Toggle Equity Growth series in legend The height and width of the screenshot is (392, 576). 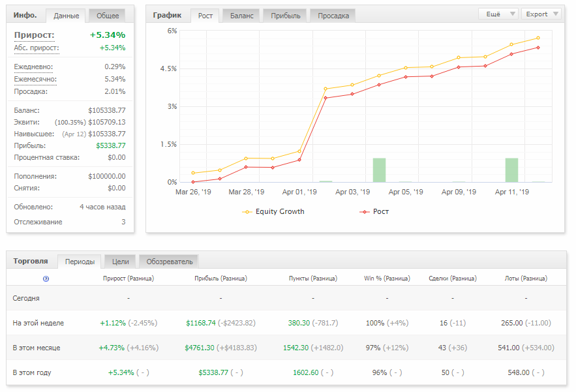273,211
